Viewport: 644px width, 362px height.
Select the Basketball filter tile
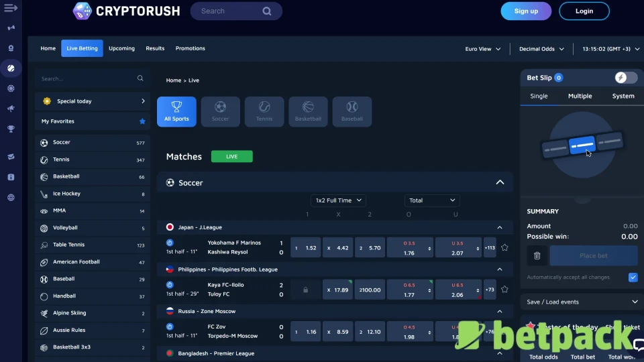308,112
